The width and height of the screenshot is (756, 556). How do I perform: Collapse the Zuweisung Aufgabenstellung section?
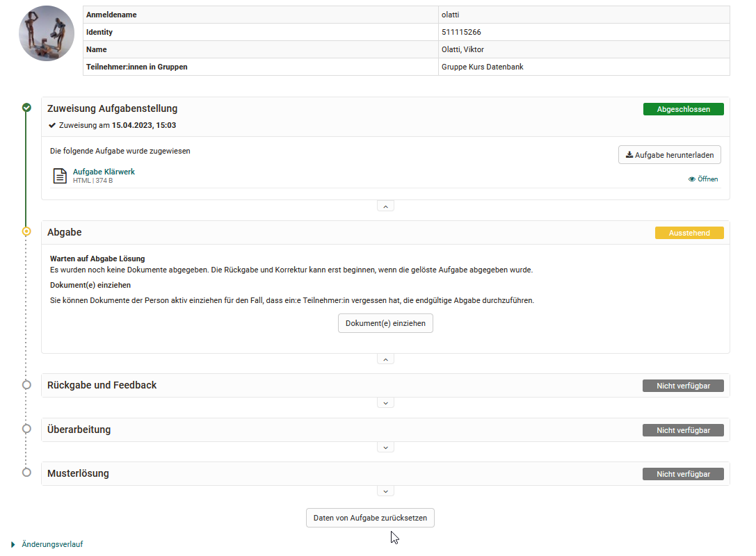click(385, 206)
